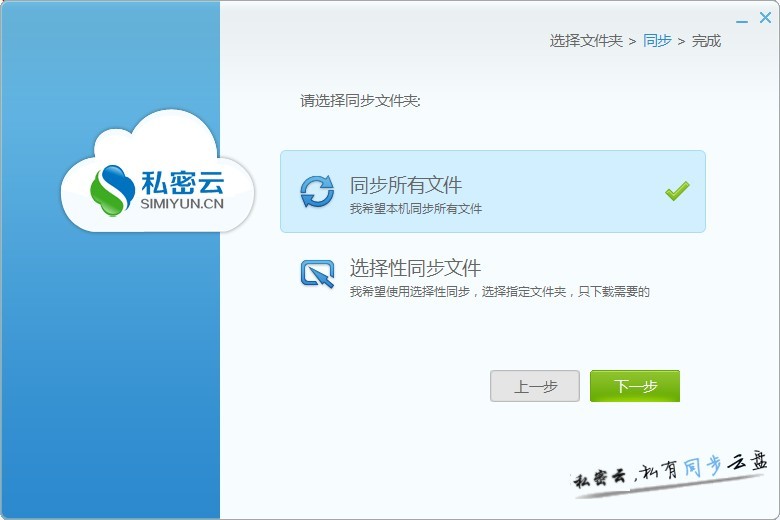
Task: Select the 同步所有文件 option
Action: [406, 185]
